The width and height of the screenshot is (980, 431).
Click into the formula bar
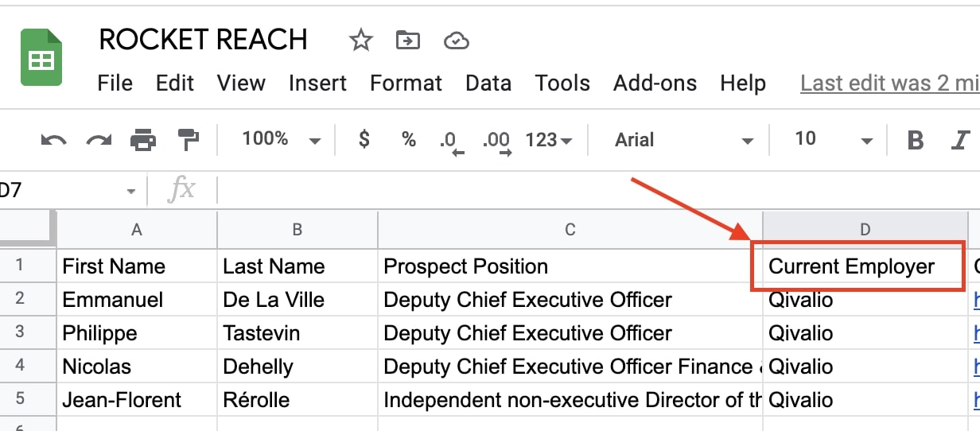point(597,191)
